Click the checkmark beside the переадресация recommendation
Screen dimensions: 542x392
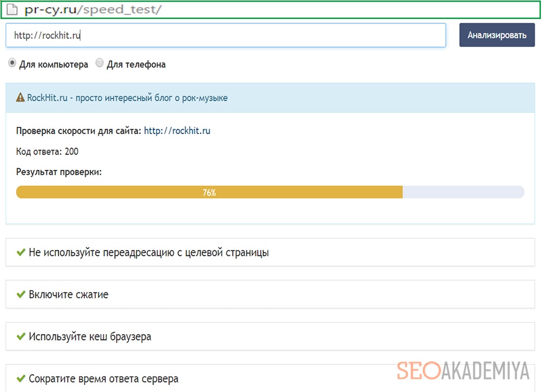tap(21, 252)
